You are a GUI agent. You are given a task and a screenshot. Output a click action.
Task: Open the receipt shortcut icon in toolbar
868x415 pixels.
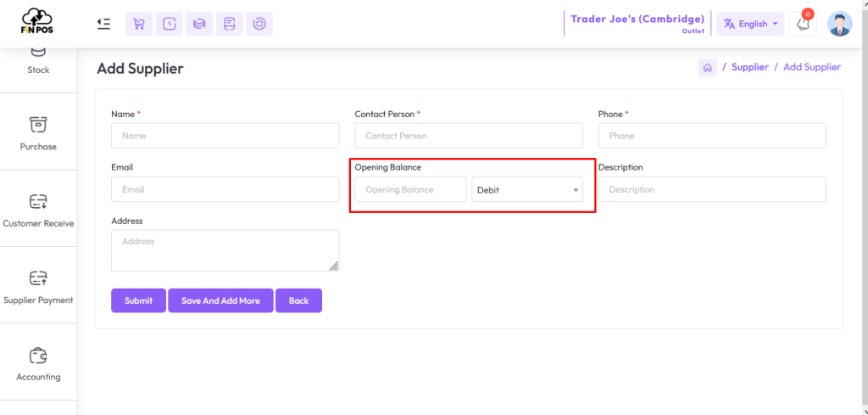(x=229, y=24)
